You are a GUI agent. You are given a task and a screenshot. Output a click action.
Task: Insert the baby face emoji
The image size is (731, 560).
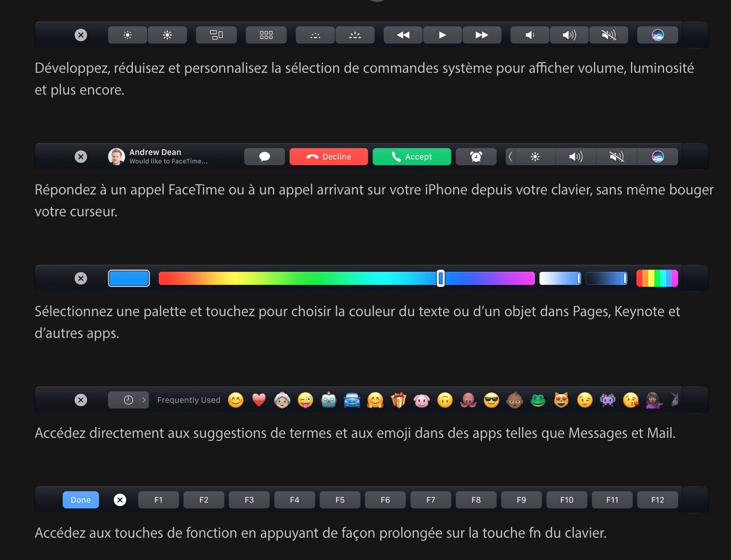(x=515, y=400)
